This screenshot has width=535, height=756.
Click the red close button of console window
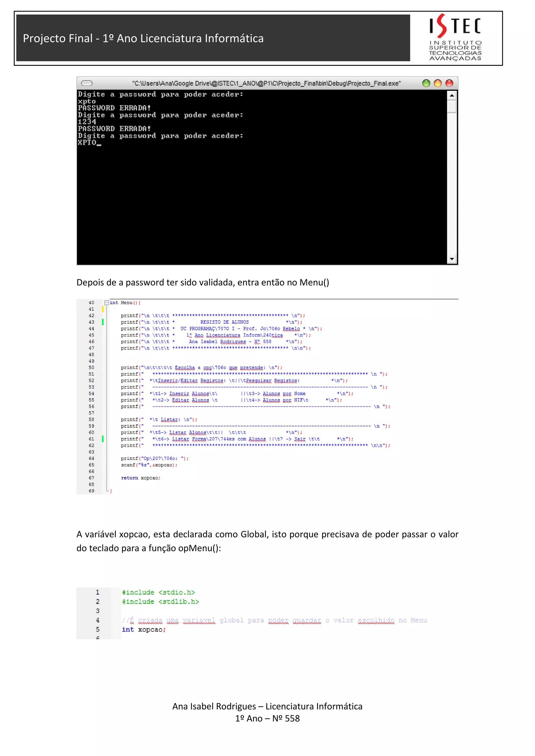[x=449, y=83]
